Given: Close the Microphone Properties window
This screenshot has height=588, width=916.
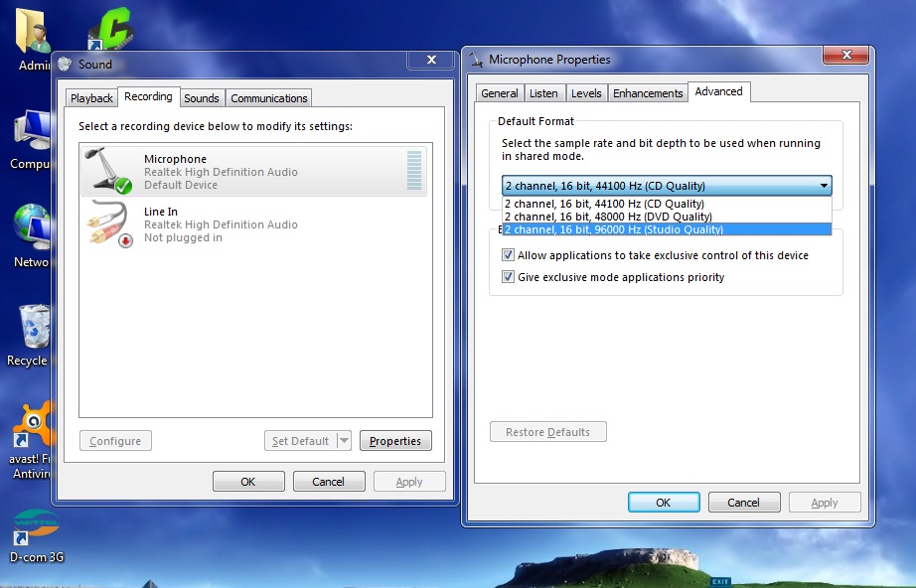Looking at the screenshot, I should [x=846, y=55].
